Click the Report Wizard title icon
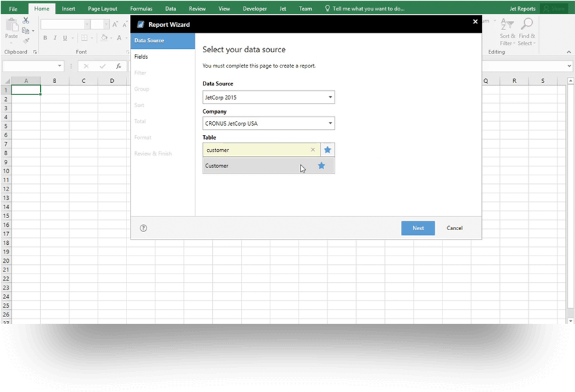575x392 pixels. point(141,25)
